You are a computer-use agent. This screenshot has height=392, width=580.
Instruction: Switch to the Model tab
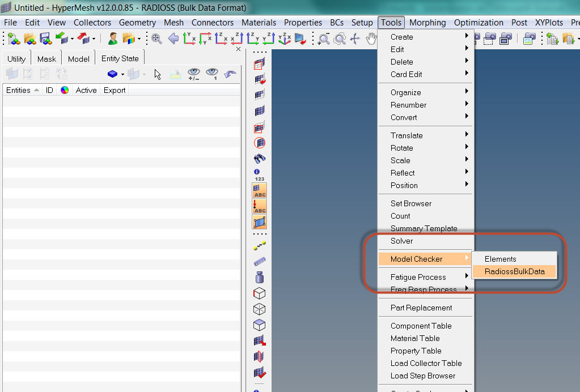(x=78, y=59)
